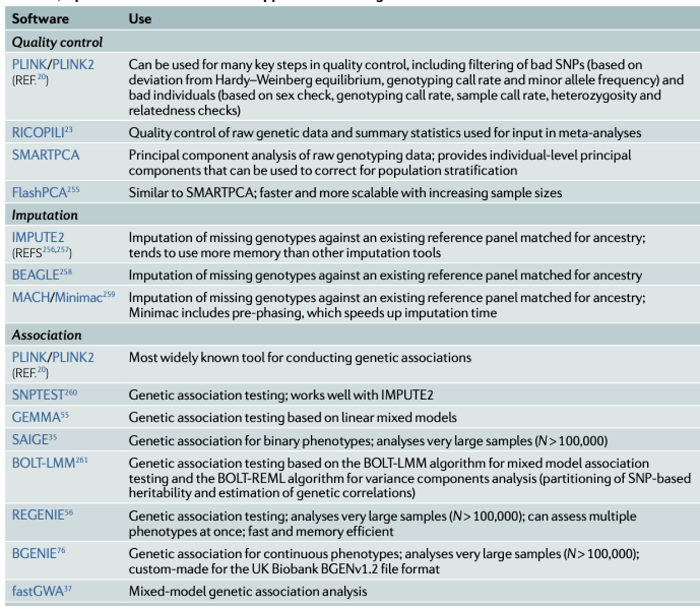Select the SNPTEST link
This screenshot has width=700, height=606.
38,395
